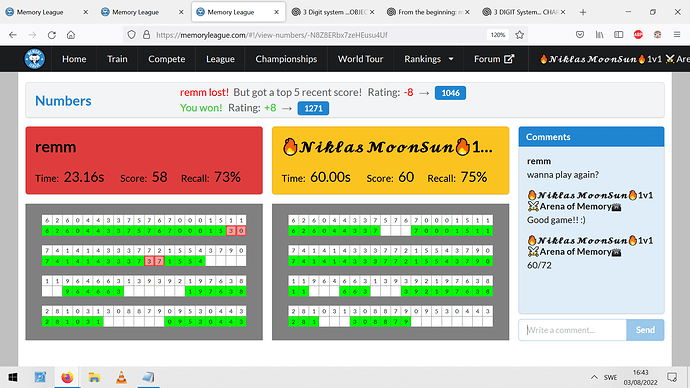Click the SWE language indicator in tray

610,377
